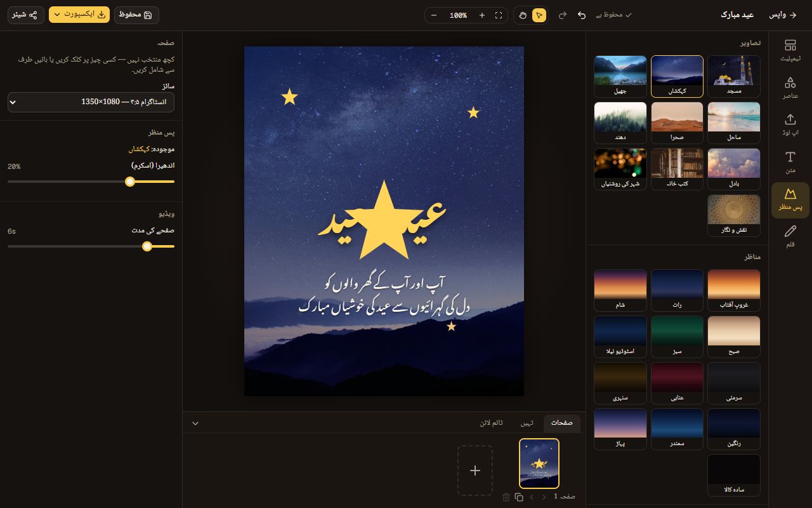Add a new page with plus tile
This screenshot has height=508, width=812.
click(475, 471)
